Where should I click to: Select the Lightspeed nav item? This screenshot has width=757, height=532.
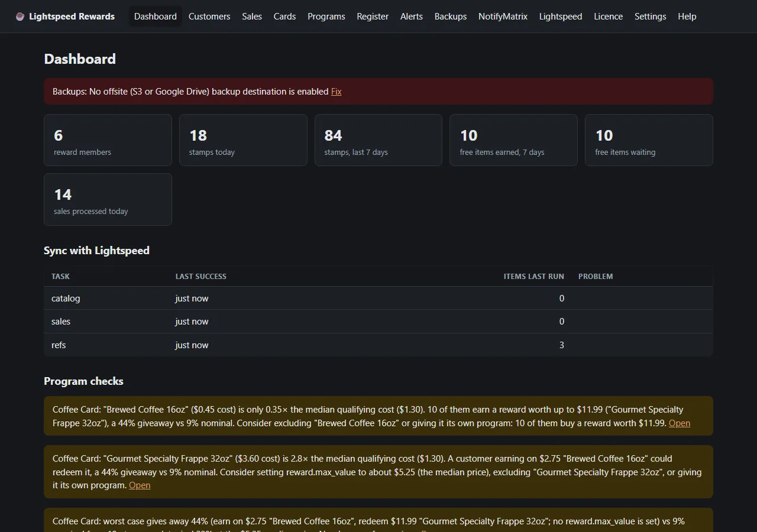click(561, 17)
